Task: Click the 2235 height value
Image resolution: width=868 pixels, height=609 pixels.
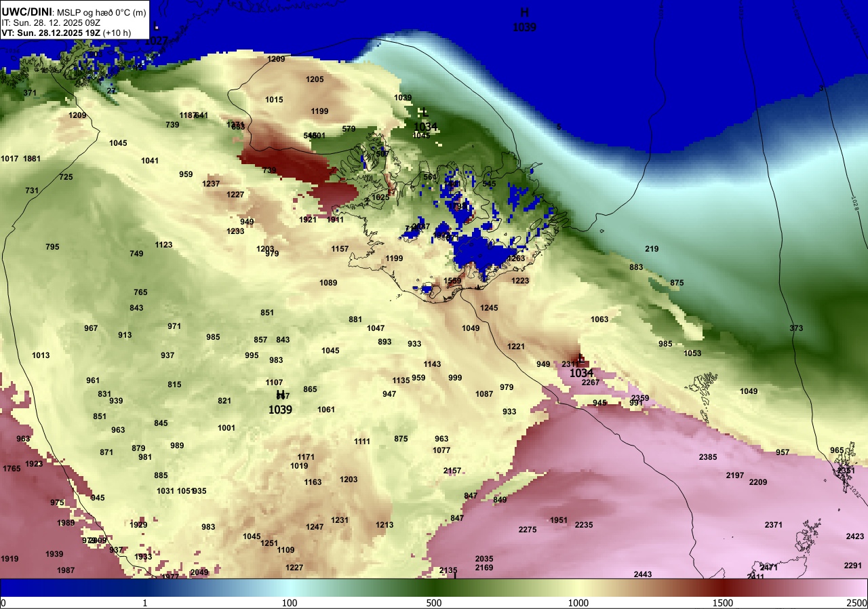Action: pyautogui.click(x=584, y=525)
